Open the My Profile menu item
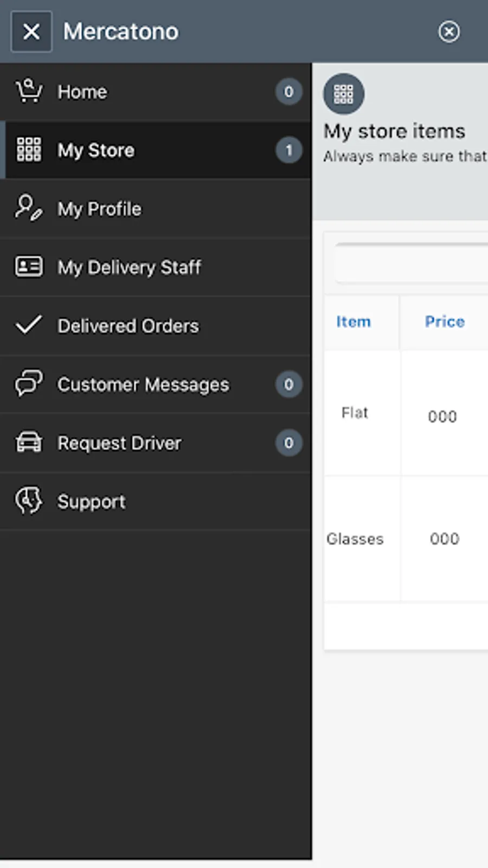The image size is (488, 868). click(x=100, y=209)
